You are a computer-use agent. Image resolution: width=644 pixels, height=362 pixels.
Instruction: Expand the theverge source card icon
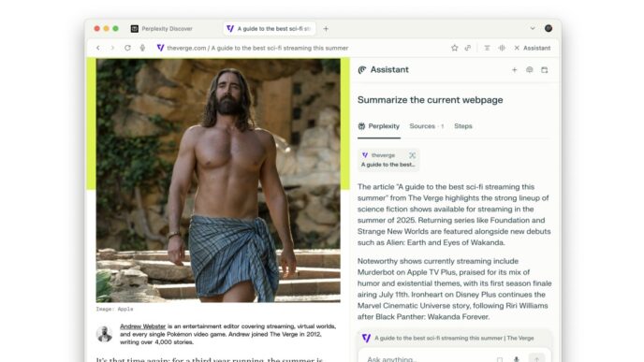pyautogui.click(x=412, y=155)
